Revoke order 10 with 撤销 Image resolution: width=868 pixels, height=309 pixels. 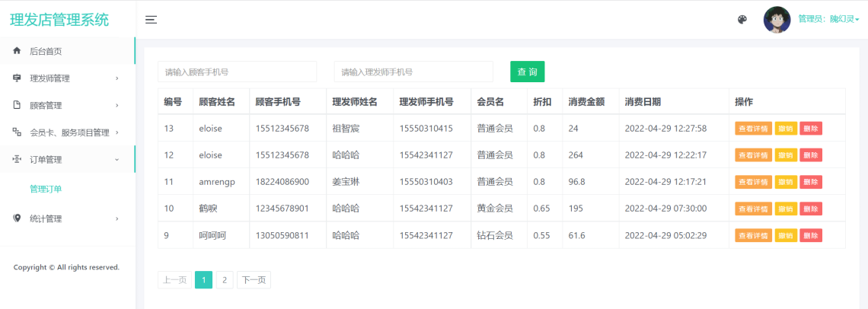coord(786,209)
